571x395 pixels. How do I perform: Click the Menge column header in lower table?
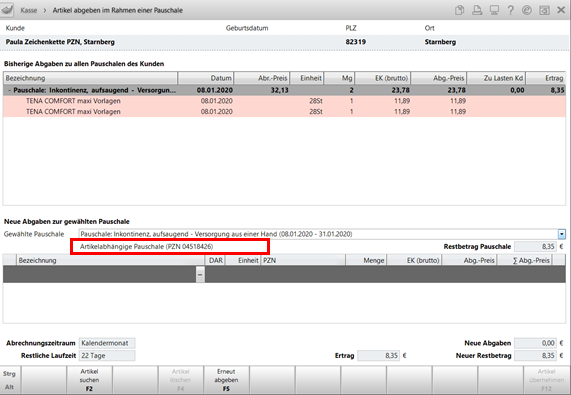click(x=366, y=260)
